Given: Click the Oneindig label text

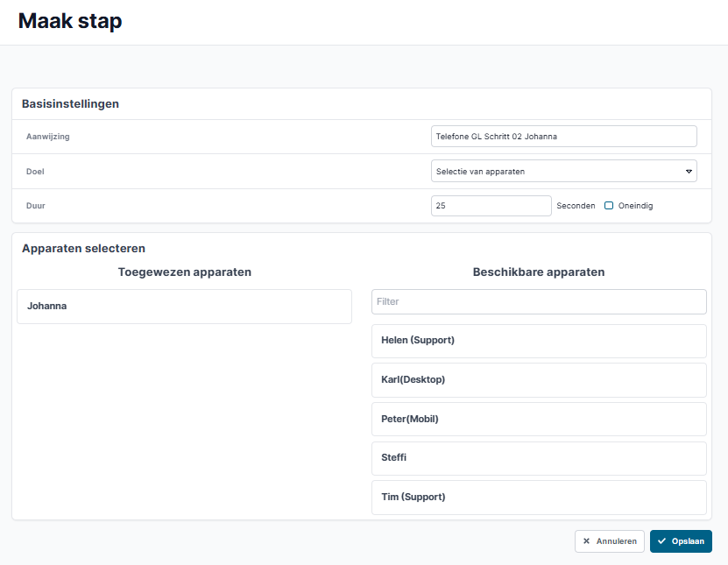Looking at the screenshot, I should click(x=635, y=206).
